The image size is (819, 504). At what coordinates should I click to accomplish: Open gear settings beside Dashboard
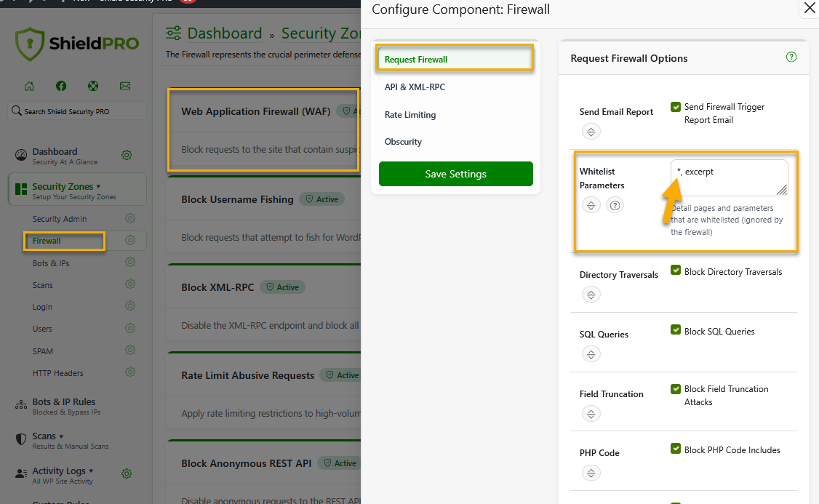127,155
